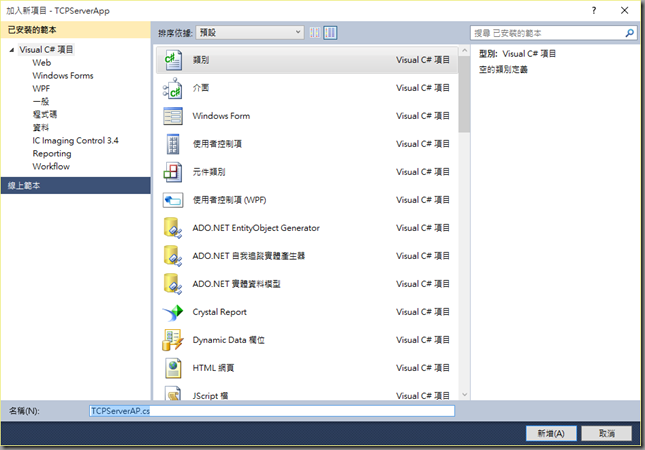Screen dimensions: 645x450
Task: Select the JScript 檔 template icon
Action: pyautogui.click(x=173, y=393)
